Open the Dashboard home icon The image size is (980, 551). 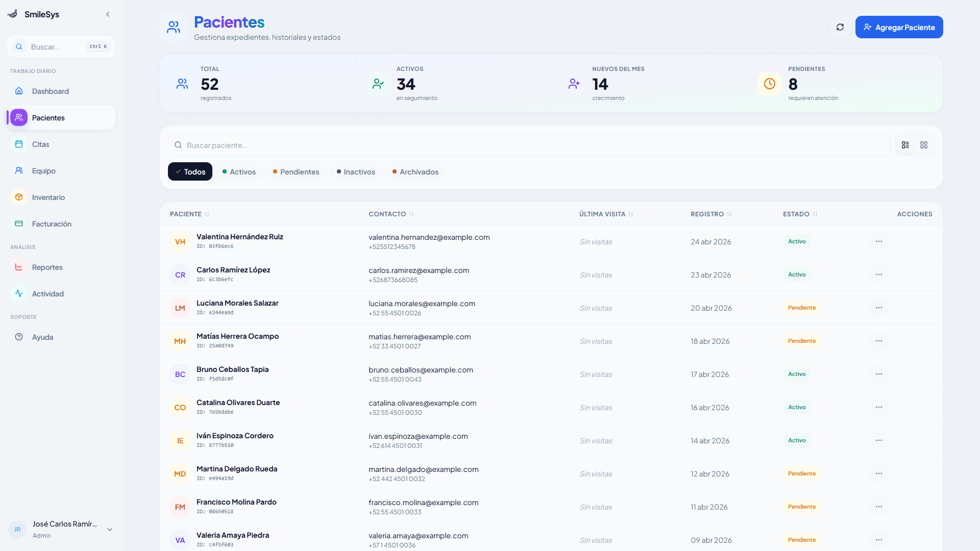tap(19, 91)
